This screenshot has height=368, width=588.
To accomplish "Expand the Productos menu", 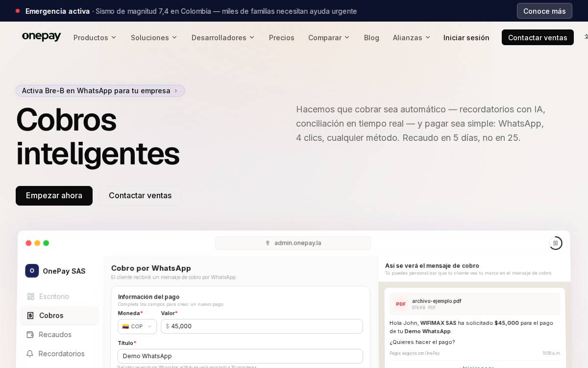I will pos(95,37).
